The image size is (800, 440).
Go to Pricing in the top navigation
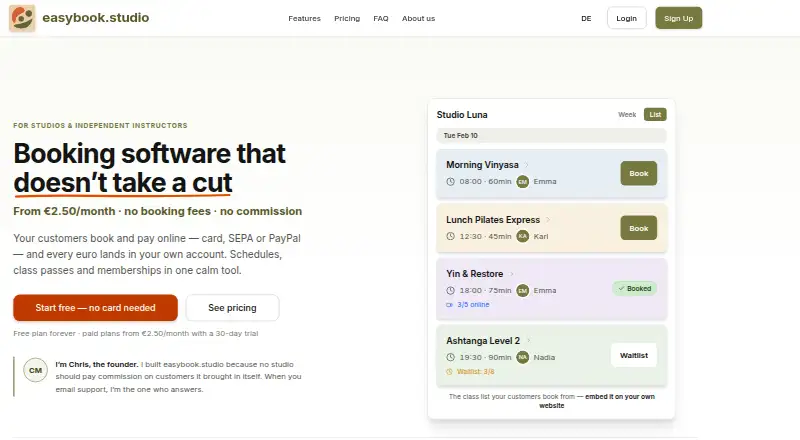(x=347, y=18)
